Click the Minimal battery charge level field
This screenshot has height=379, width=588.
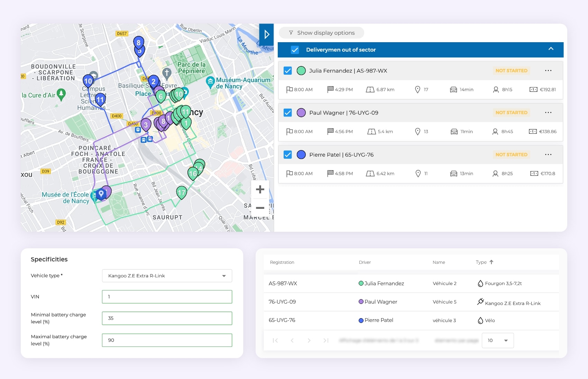(167, 318)
